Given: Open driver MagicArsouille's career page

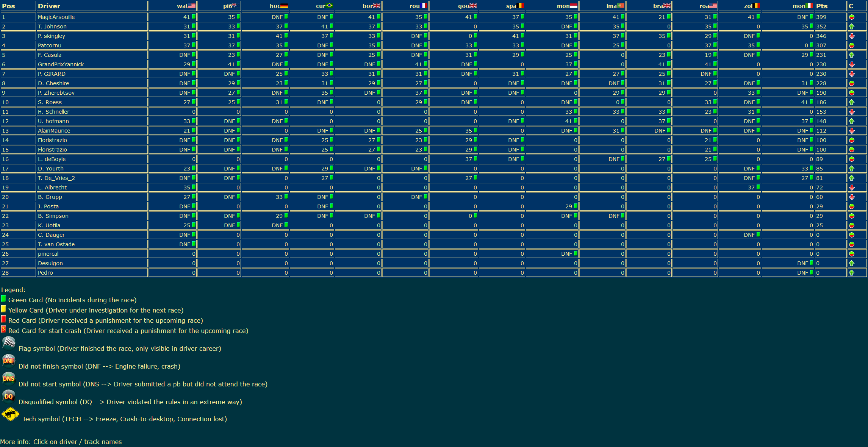Looking at the screenshot, I should [x=56, y=17].
